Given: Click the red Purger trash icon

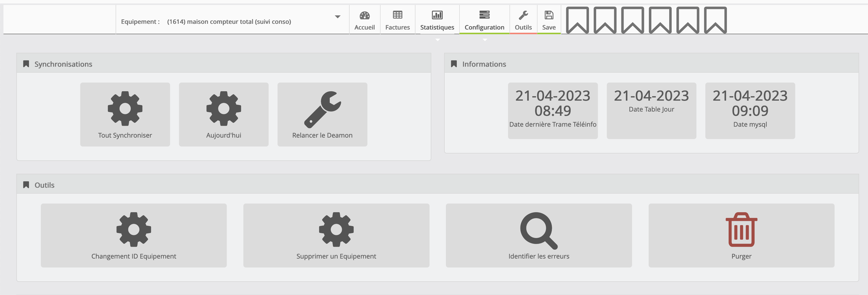Looking at the screenshot, I should [x=741, y=230].
